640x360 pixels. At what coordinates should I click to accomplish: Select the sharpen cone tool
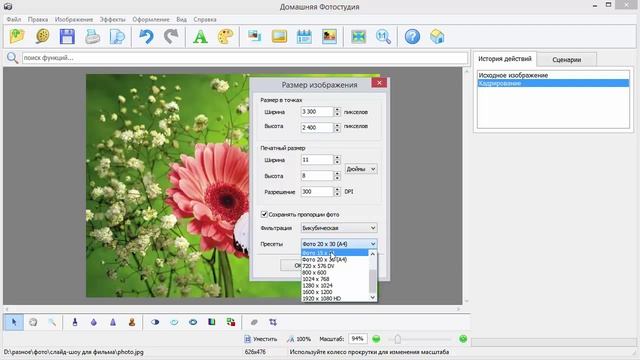click(113, 322)
